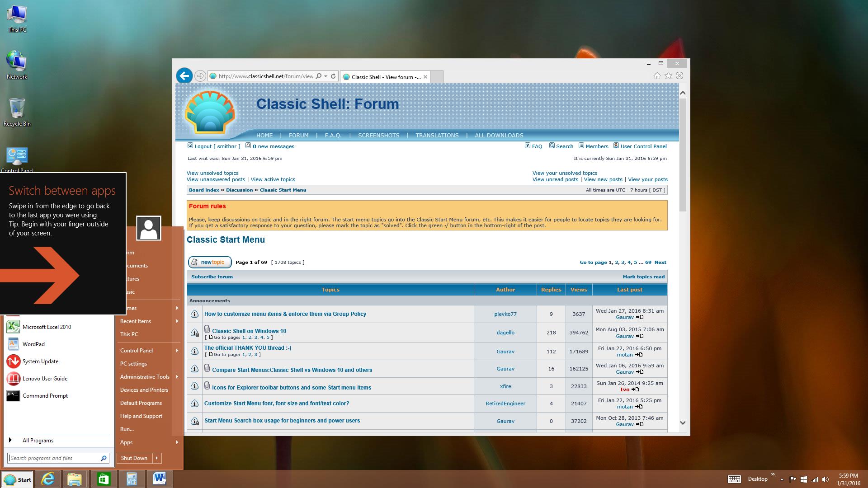This screenshot has width=868, height=488.
Task: Open the IE favorites star icon
Action: 668,76
